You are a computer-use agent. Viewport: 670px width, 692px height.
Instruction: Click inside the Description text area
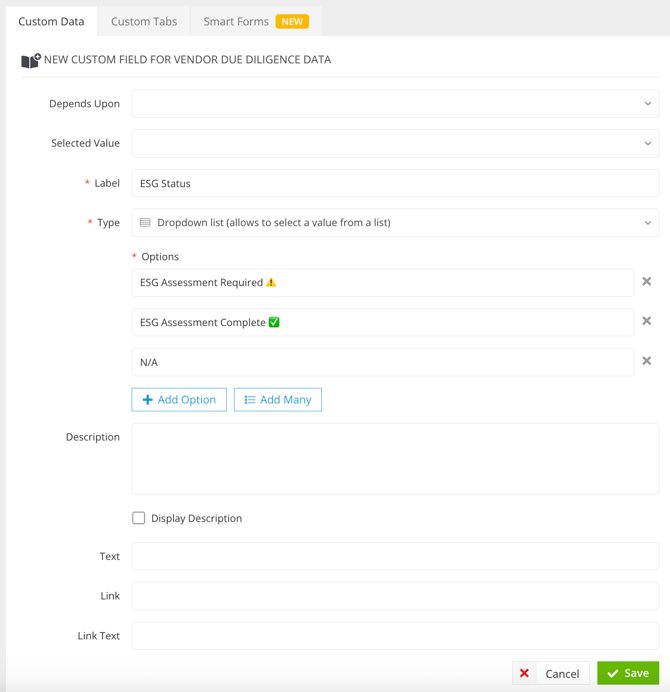(395, 459)
